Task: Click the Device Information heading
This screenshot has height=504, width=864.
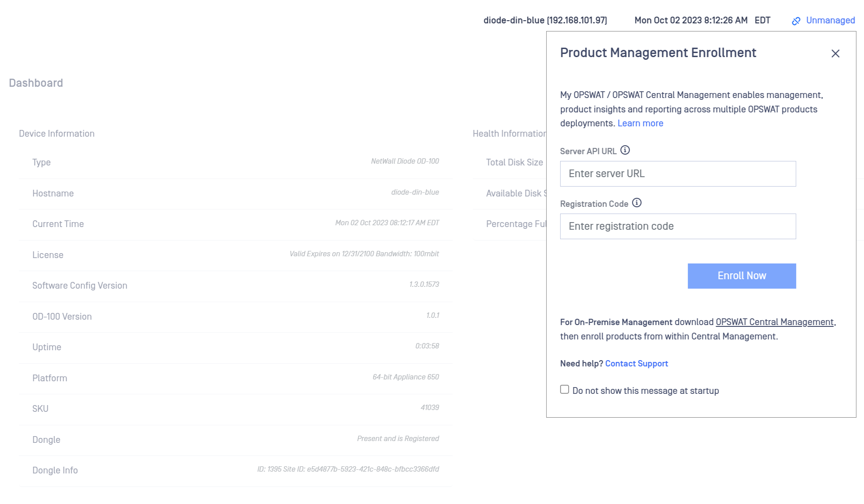Action: point(57,134)
